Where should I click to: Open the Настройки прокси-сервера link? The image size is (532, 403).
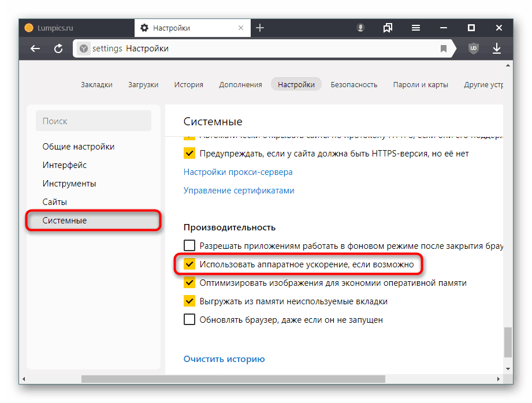tap(238, 172)
